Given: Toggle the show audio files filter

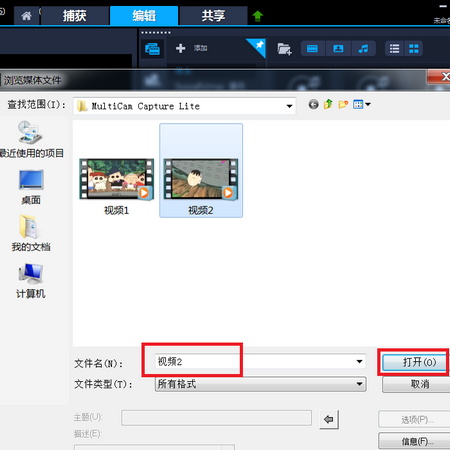Looking at the screenshot, I should click(363, 49).
